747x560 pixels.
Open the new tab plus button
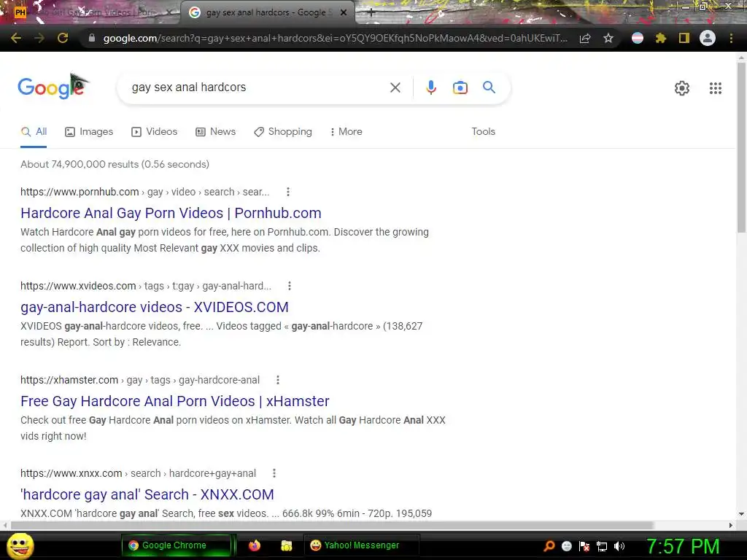pos(371,13)
